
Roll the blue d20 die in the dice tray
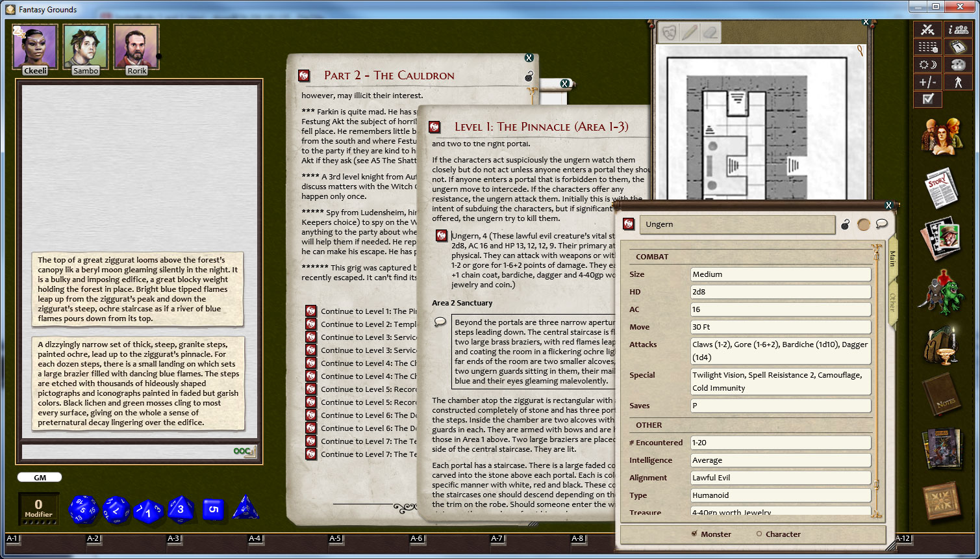(85, 509)
